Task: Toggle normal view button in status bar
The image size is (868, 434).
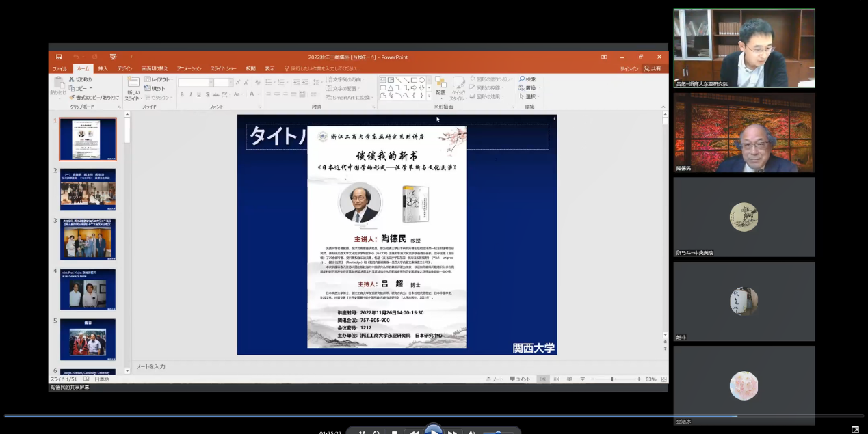Action: (x=543, y=379)
